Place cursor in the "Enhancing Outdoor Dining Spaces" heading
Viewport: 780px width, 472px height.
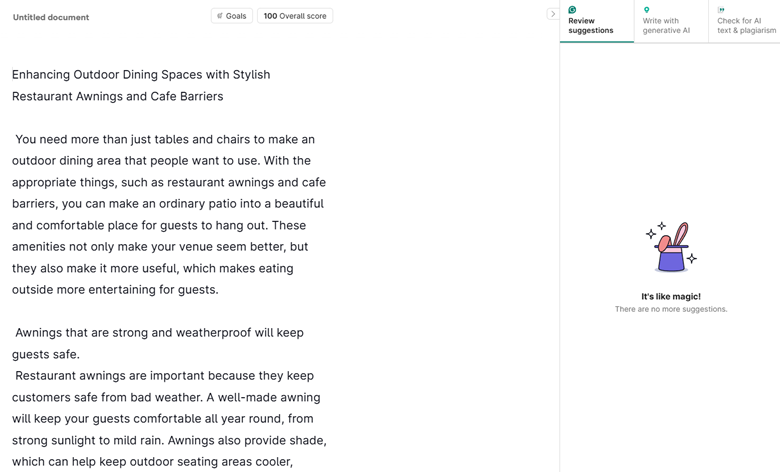141,75
